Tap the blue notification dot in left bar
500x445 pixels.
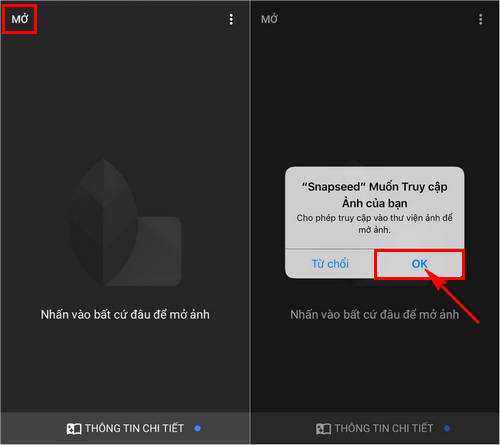(198, 428)
